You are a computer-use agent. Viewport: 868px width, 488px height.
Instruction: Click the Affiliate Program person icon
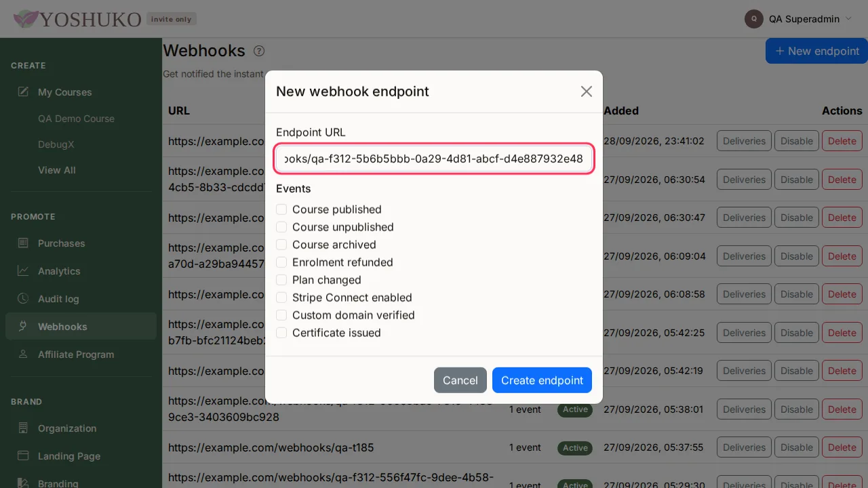(23, 354)
